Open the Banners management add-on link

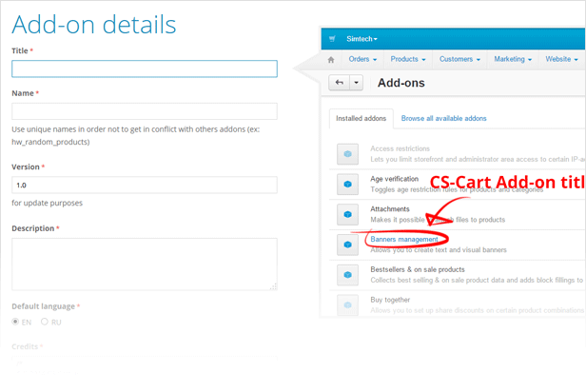pyautogui.click(x=404, y=239)
